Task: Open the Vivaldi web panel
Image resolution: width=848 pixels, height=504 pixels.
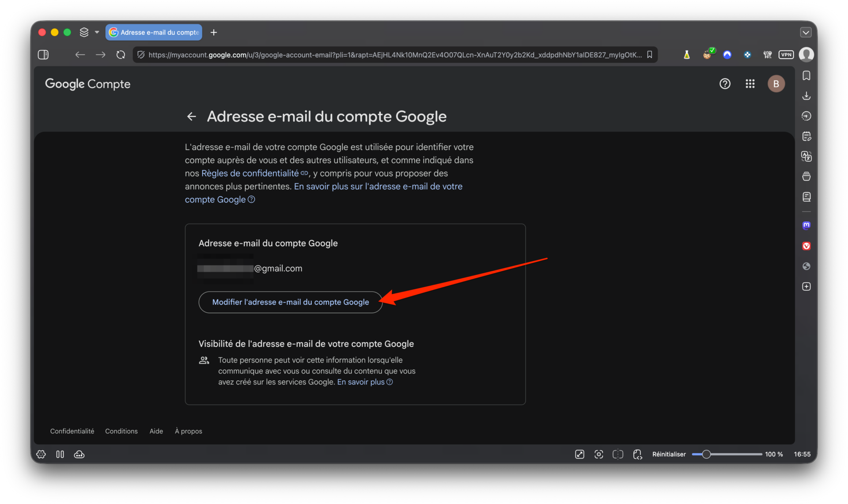Action: (x=806, y=246)
